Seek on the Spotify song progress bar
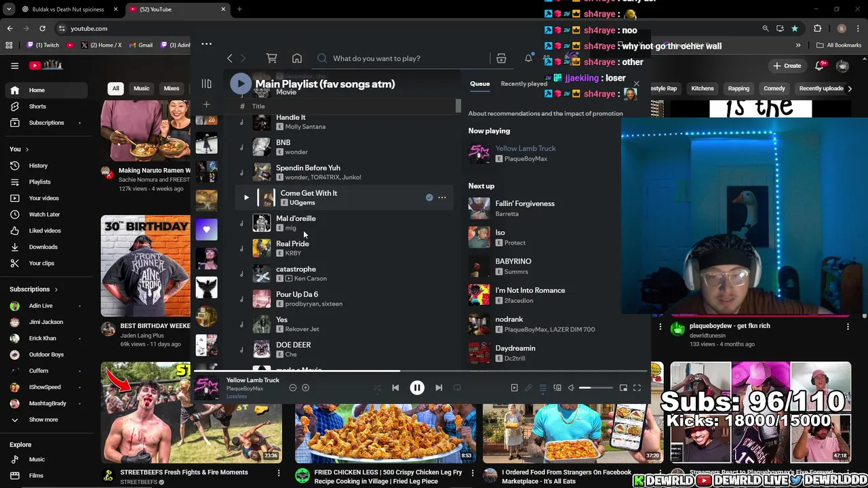The width and height of the screenshot is (868, 488). tap(420, 371)
